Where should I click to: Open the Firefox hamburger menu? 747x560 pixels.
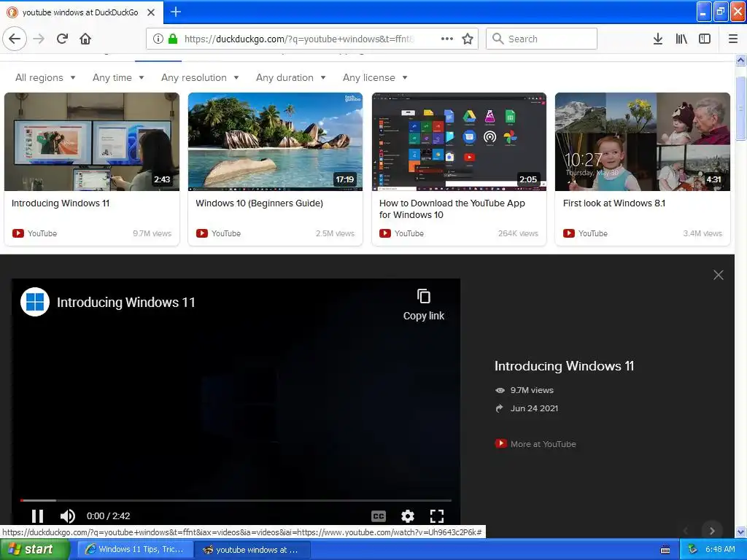click(733, 39)
